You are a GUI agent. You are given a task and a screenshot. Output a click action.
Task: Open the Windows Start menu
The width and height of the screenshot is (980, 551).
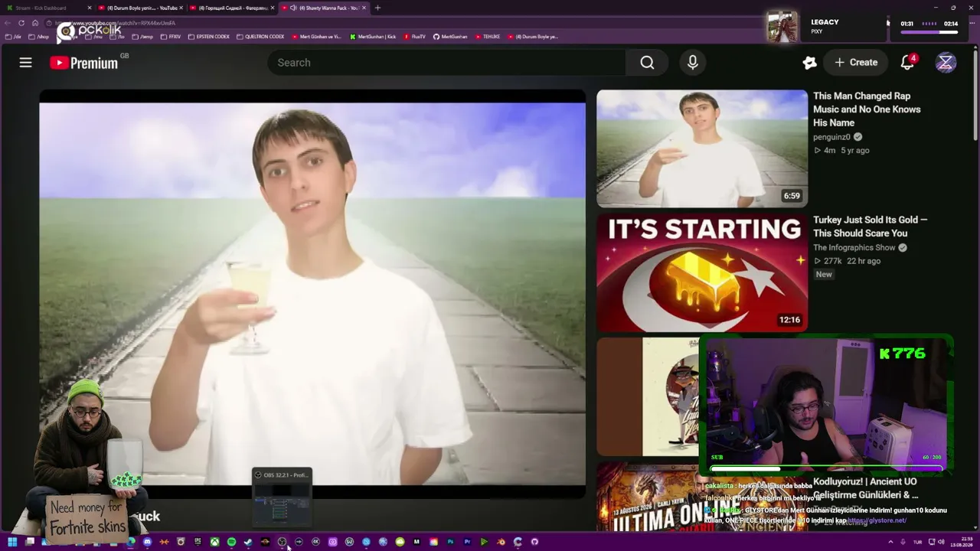point(12,542)
